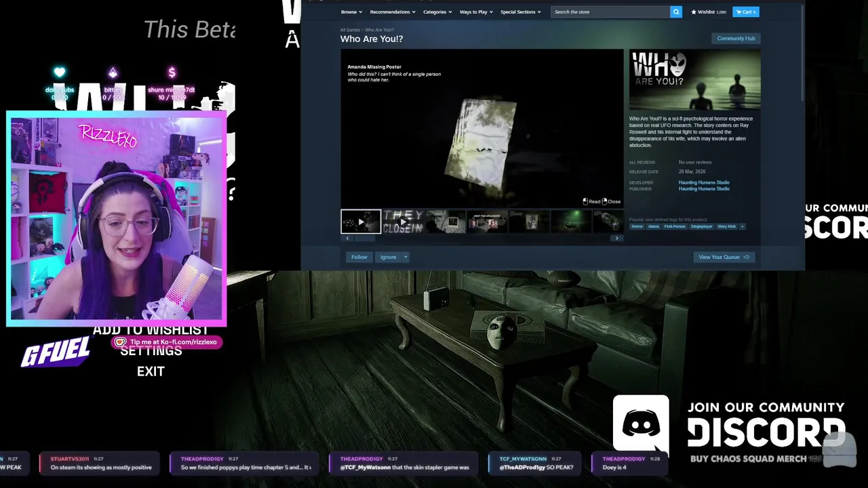The image size is (868, 488).
Task: Click the arrow icon in View Your Queue
Action: point(746,257)
